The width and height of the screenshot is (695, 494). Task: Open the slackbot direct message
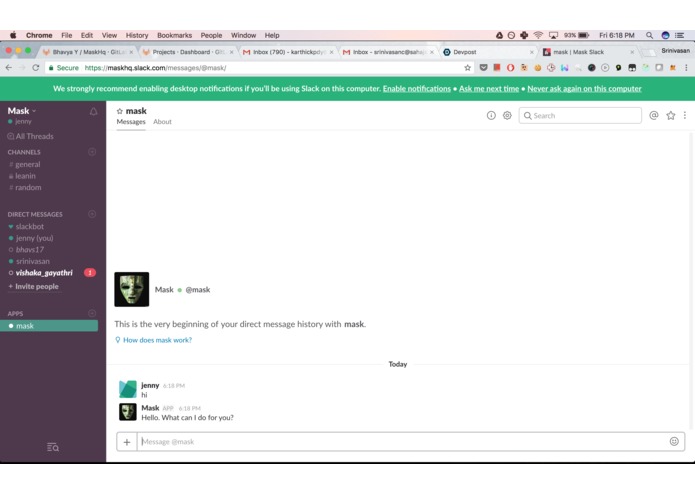(30, 226)
